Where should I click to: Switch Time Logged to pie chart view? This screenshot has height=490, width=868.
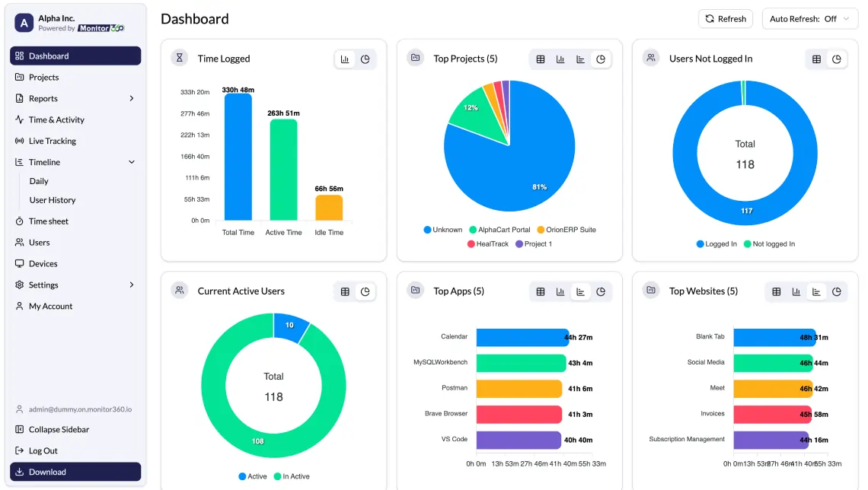366,59
